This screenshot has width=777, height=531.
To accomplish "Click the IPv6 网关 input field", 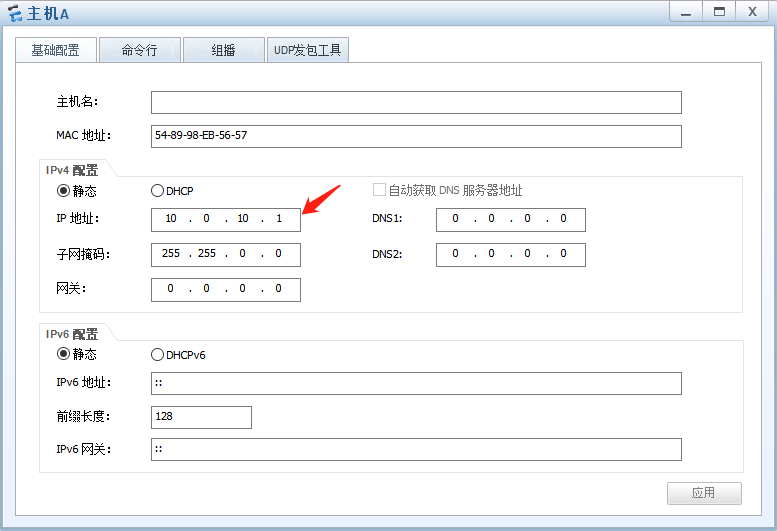I will coord(416,449).
